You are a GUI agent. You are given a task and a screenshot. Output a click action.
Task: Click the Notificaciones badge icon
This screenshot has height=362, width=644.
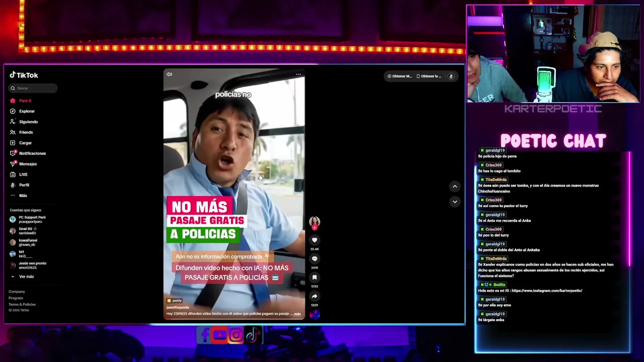(13, 153)
